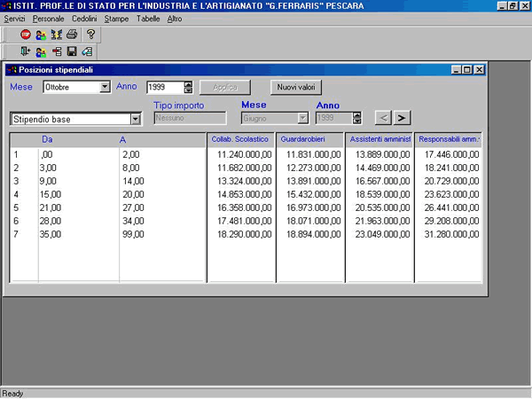This screenshot has width=532, height=399.
Task: Click the people icon beside the red stop icon
Action: (41, 35)
